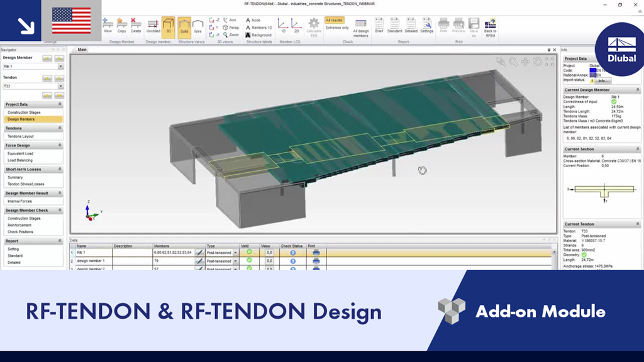
Task: Click the Members field of Rib 1
Action: coord(174,253)
